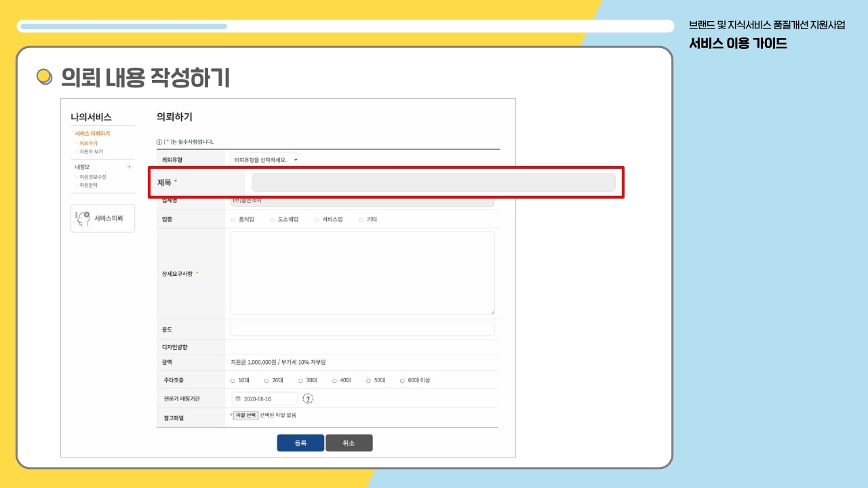Select the 음식업 industry radio button
868x488 pixels.
click(x=233, y=220)
